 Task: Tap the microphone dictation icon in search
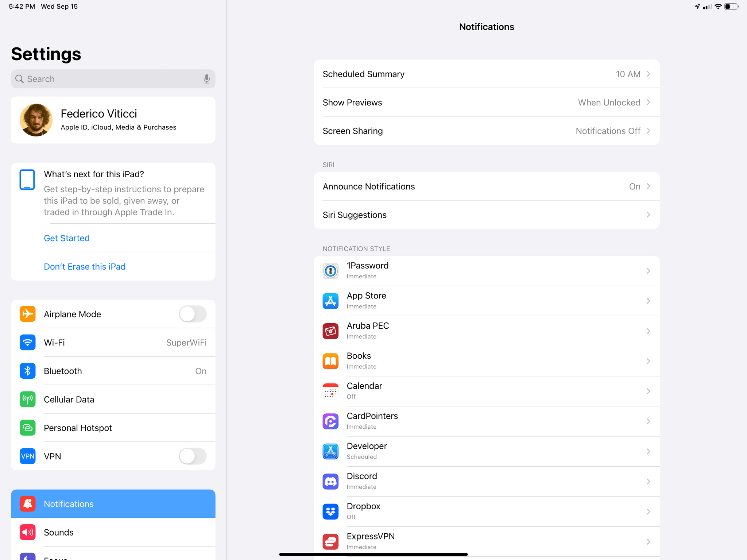(x=206, y=79)
